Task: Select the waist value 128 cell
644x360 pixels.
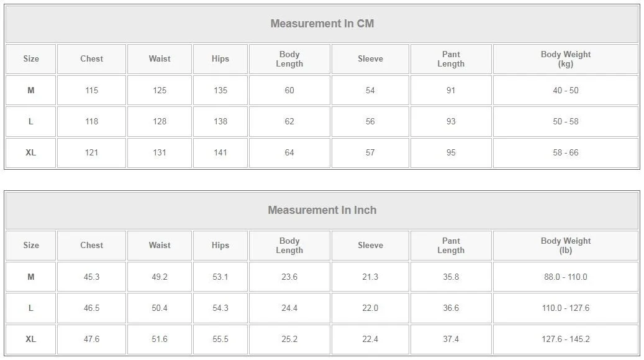Action: click(160, 121)
